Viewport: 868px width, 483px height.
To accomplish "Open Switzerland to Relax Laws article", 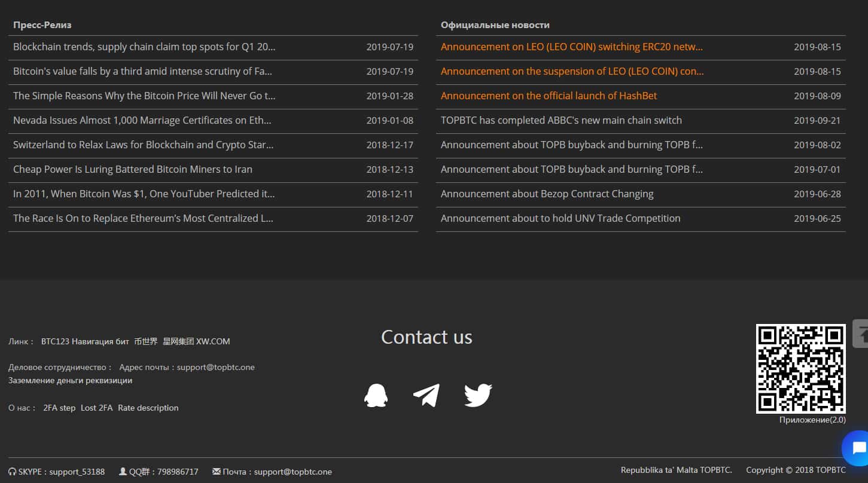I will 143,145.
